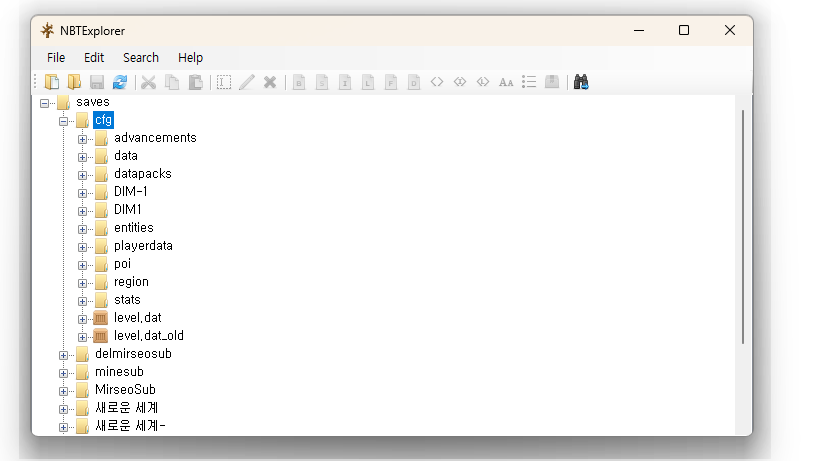Expand the region folder

[83, 283]
